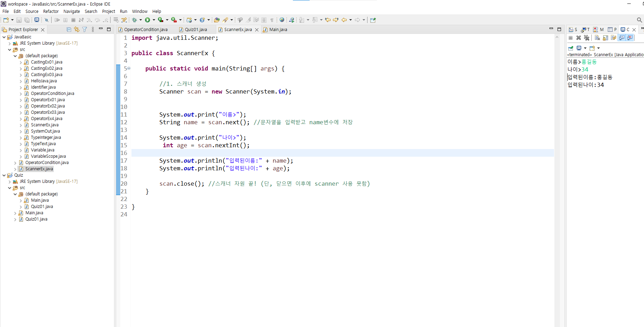This screenshot has height=327, width=644.
Task: Click Open Console icon
Action: [592, 48]
